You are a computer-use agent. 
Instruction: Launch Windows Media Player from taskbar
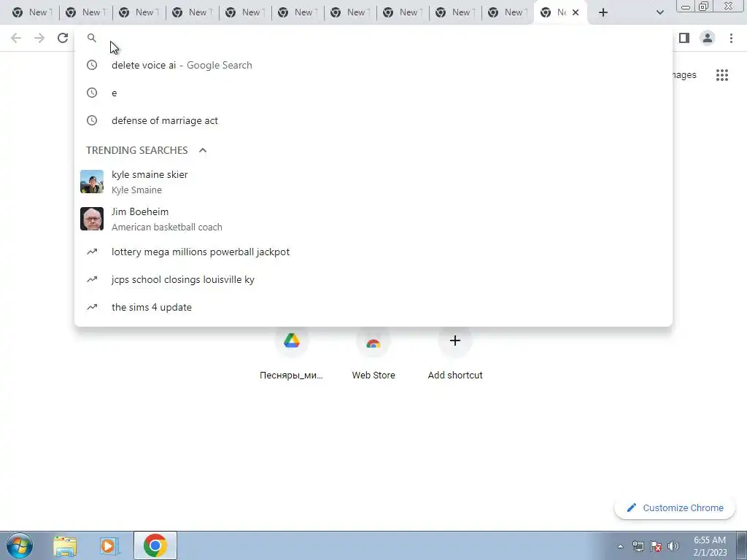(109, 546)
